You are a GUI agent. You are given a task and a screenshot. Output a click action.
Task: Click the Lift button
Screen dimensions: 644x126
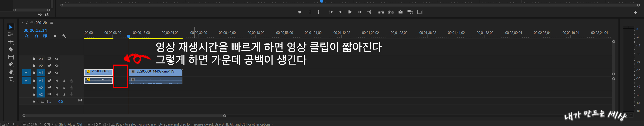[x=381, y=12]
